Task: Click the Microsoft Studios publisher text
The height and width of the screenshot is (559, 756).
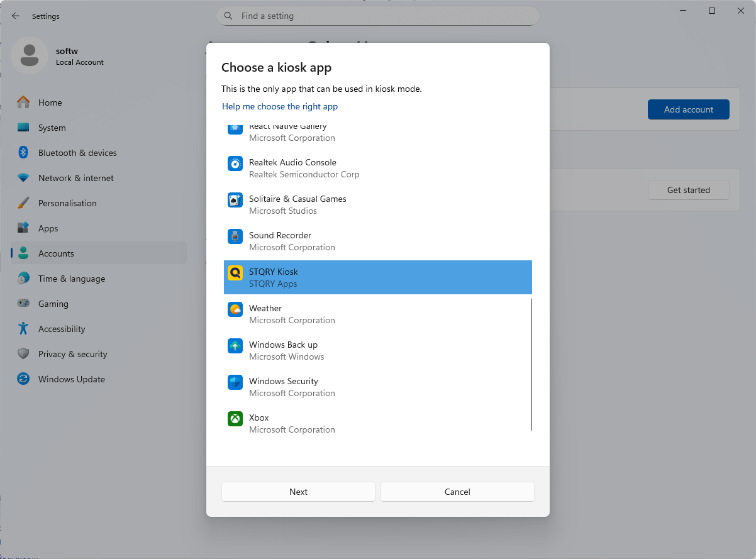Action: tap(283, 211)
